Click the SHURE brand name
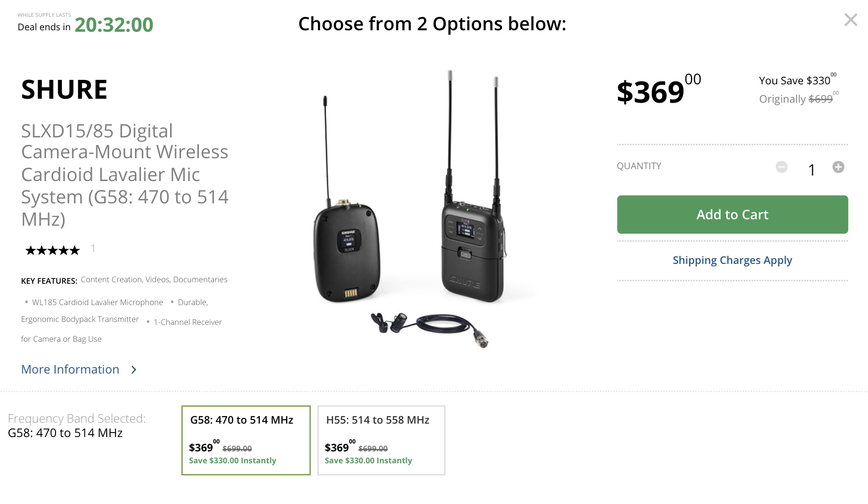The image size is (868, 504). tap(64, 90)
